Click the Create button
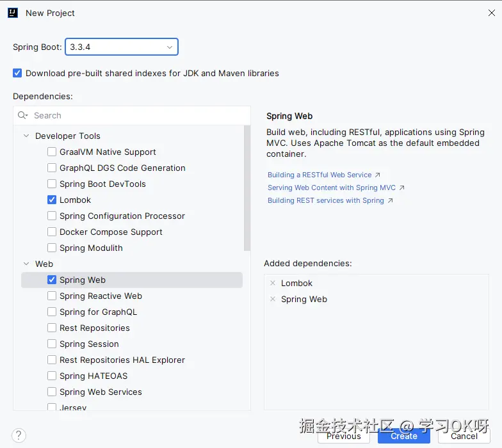502x448 pixels. pyautogui.click(x=403, y=436)
